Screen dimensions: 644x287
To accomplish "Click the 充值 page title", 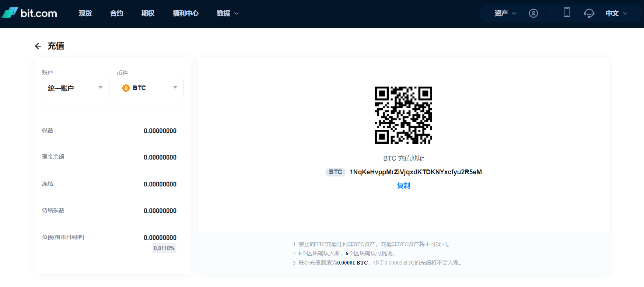I will coord(56,46).
